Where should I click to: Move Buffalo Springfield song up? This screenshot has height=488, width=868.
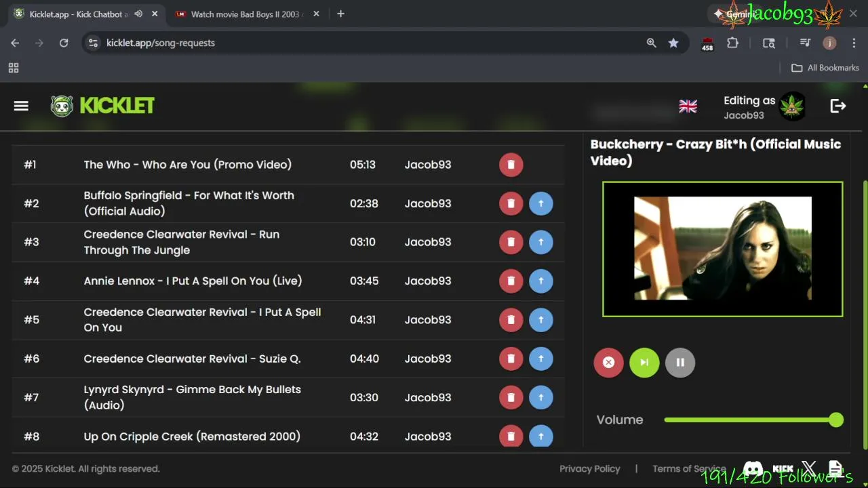point(540,203)
